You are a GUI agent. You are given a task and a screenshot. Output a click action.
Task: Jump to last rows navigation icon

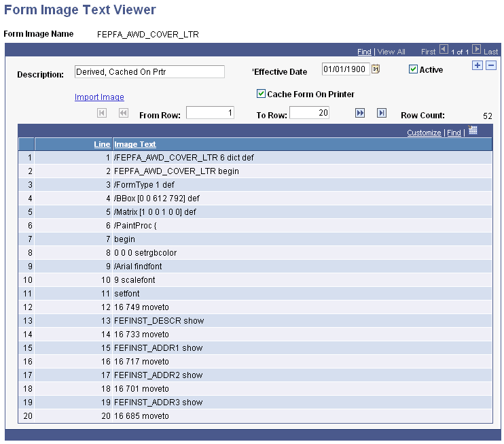pyautogui.click(x=382, y=113)
